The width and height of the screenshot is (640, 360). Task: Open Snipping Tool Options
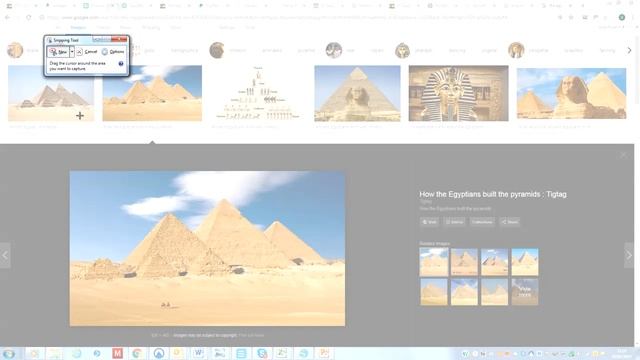click(113, 52)
